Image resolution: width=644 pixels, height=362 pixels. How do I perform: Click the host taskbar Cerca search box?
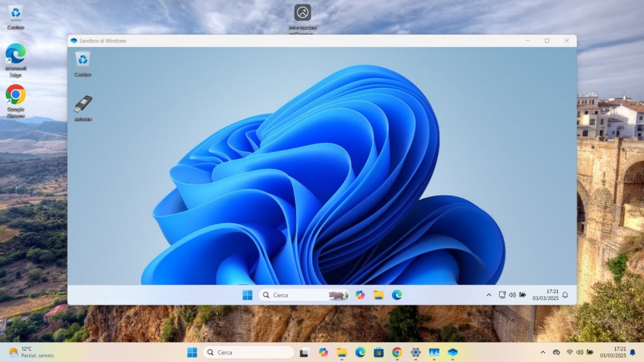[249, 352]
